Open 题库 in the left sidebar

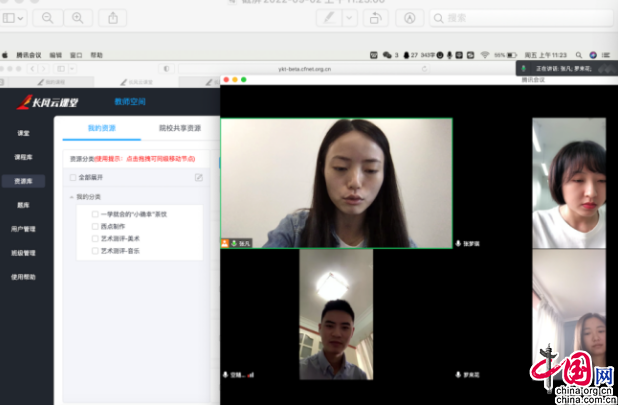(23, 205)
